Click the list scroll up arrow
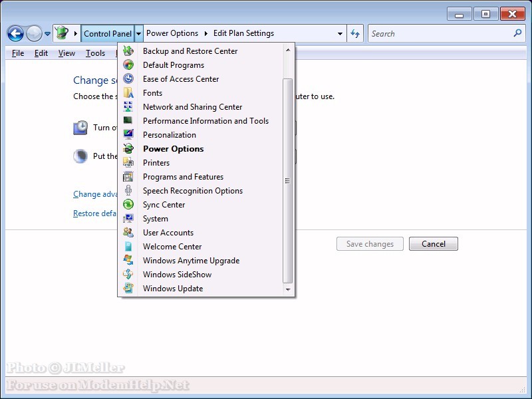The width and height of the screenshot is (532, 399). click(x=288, y=50)
